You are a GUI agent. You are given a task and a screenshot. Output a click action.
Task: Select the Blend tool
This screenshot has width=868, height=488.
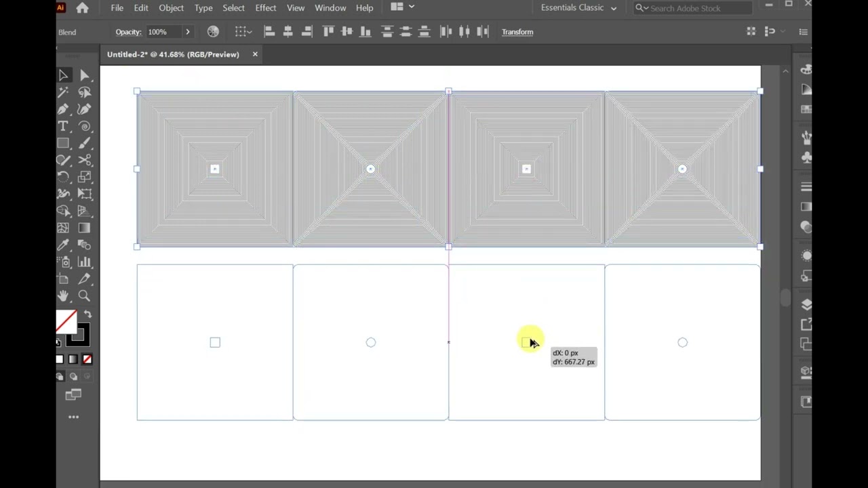click(x=84, y=245)
